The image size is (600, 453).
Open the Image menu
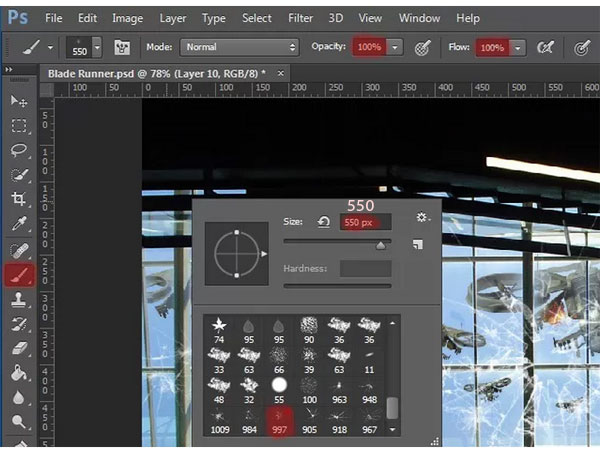click(127, 18)
